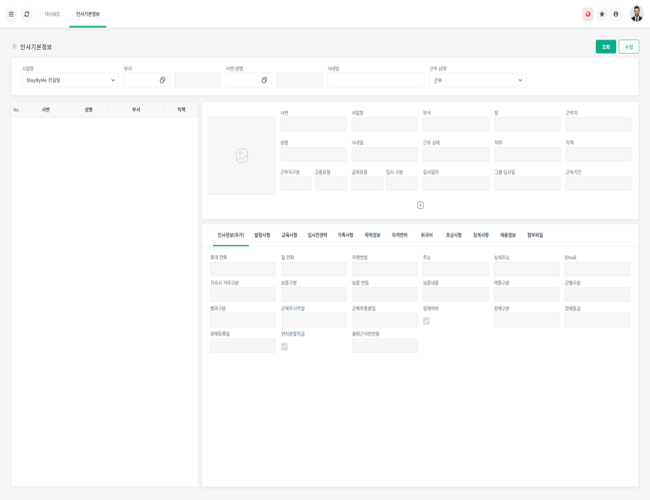Viewport: 650px width, 500px height.
Task: Open the hamburger menu icon
Action: click(12, 14)
